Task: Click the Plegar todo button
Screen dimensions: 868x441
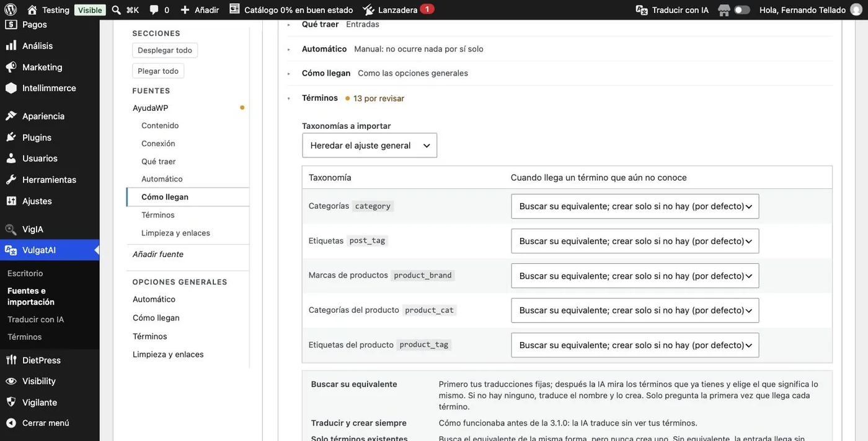Action: coord(158,71)
